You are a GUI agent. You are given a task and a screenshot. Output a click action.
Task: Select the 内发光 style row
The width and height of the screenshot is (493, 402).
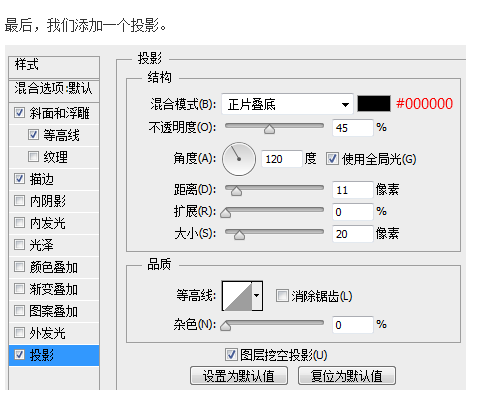[54, 223]
